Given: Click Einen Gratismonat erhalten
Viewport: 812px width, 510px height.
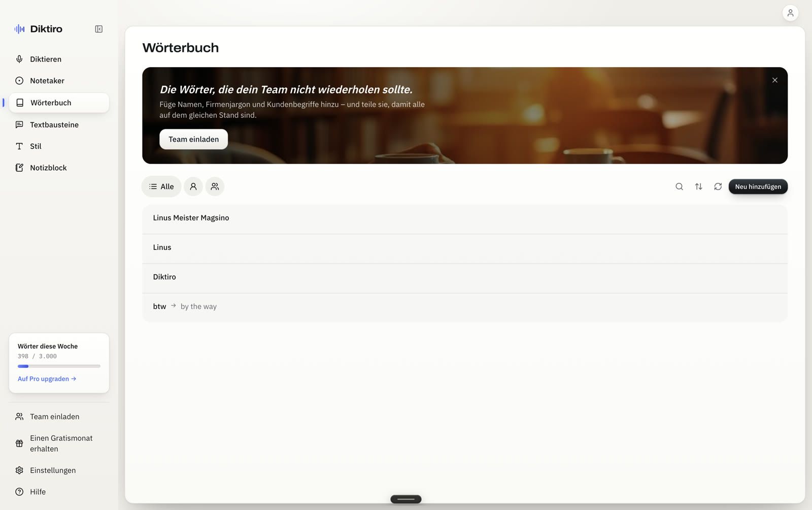Looking at the screenshot, I should pyautogui.click(x=59, y=443).
